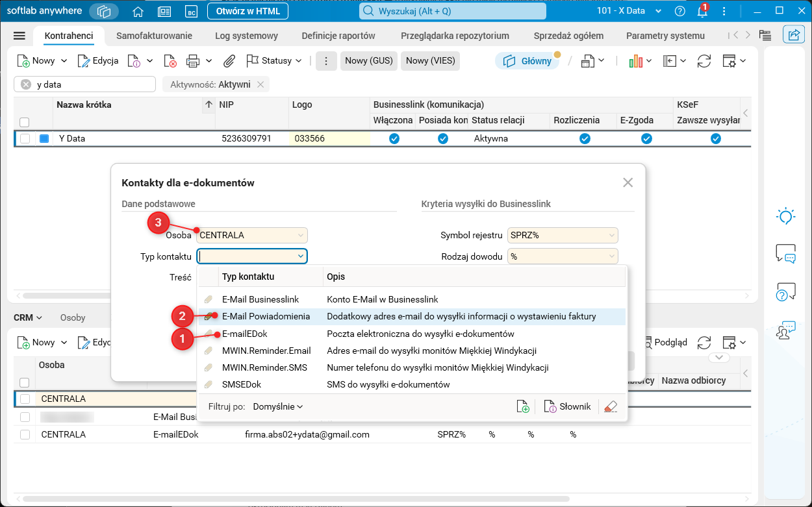Image resolution: width=812 pixels, height=507 pixels.
Task: Open the home icon in title bar
Action: coord(138,11)
